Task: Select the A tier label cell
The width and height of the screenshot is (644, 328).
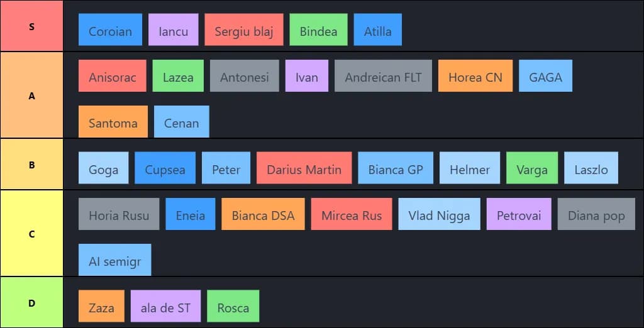Action: click(31, 96)
